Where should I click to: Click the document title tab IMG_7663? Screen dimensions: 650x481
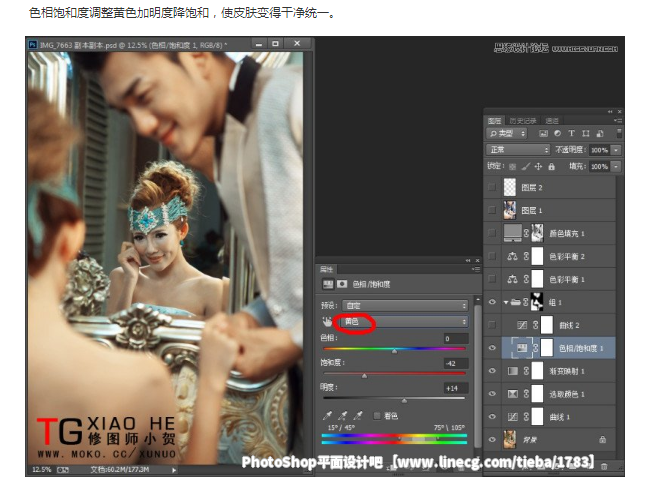pyautogui.click(x=133, y=45)
